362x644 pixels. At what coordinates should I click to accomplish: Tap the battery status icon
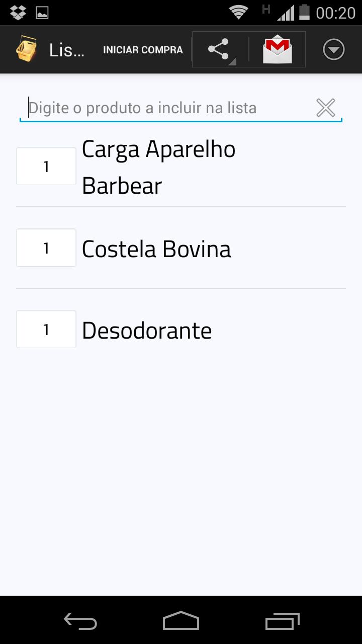point(304,12)
